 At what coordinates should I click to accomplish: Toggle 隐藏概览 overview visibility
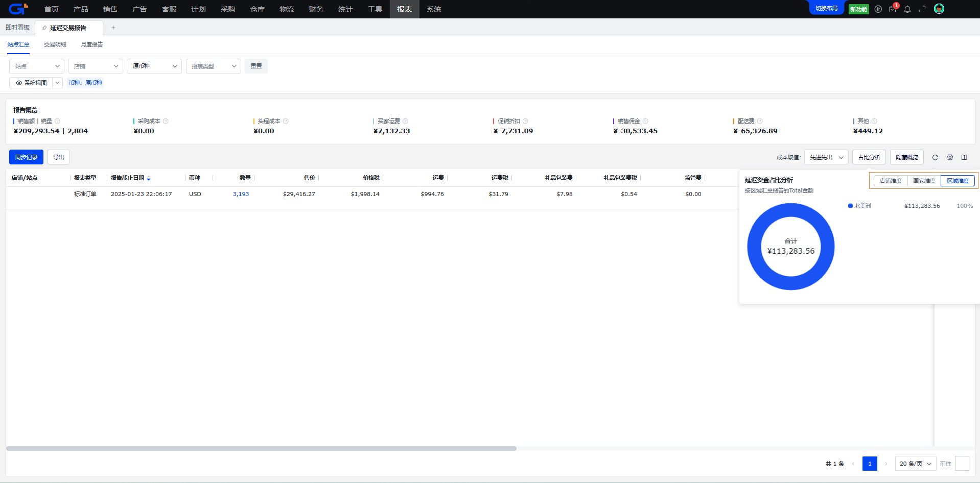pyautogui.click(x=907, y=157)
